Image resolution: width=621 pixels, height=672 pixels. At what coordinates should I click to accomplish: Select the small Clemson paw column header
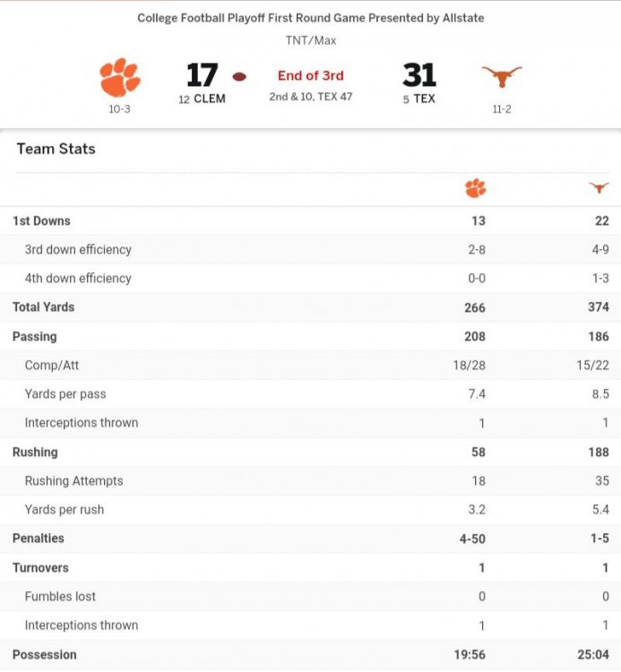[475, 188]
